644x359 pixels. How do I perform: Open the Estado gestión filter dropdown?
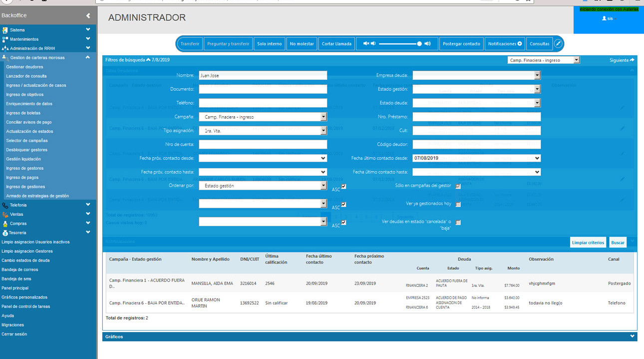(x=537, y=89)
